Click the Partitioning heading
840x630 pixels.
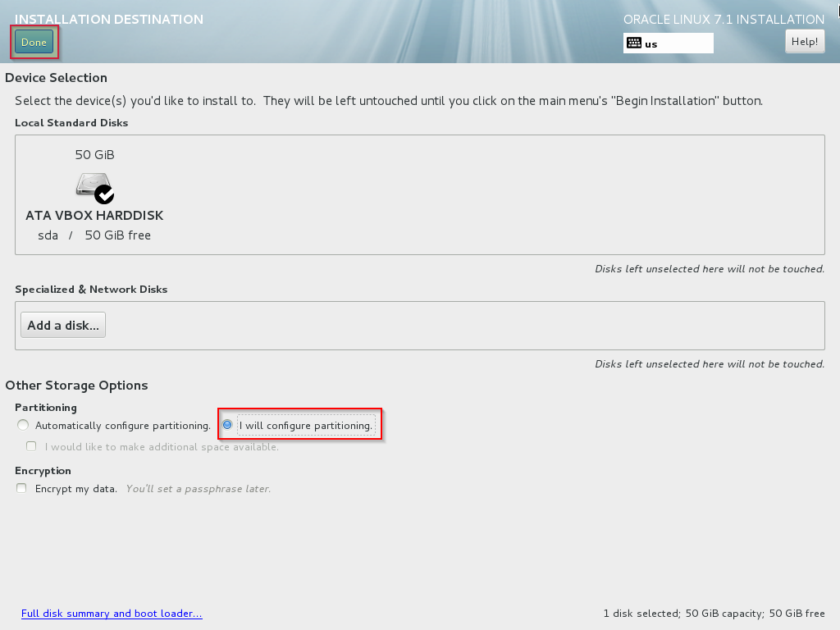tap(46, 408)
